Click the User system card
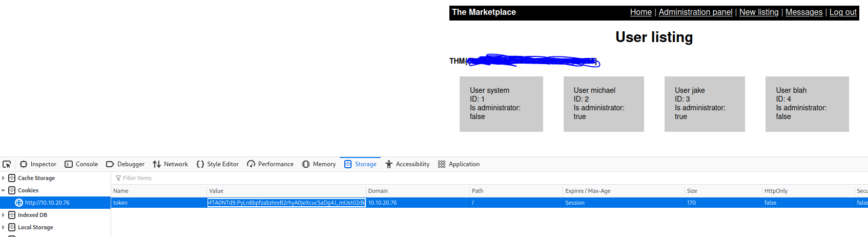This screenshot has width=868, height=237. (501, 104)
